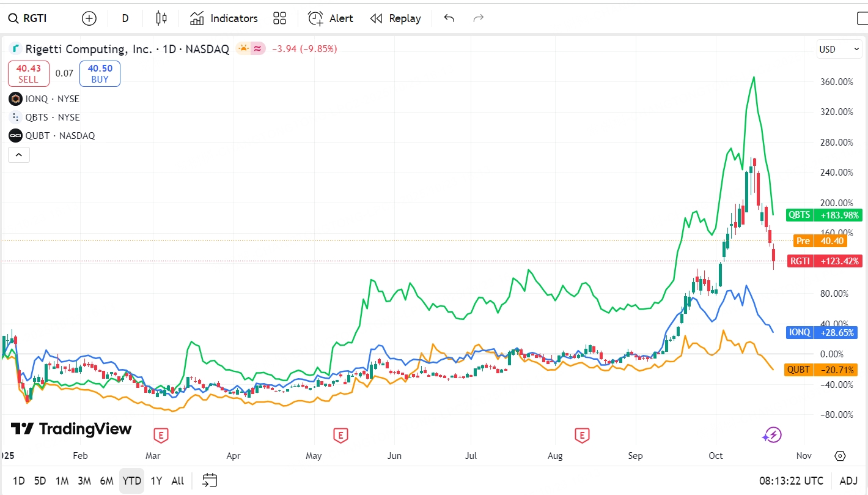The width and height of the screenshot is (868, 495).
Task: Switch to the 1D time range
Action: click(19, 481)
